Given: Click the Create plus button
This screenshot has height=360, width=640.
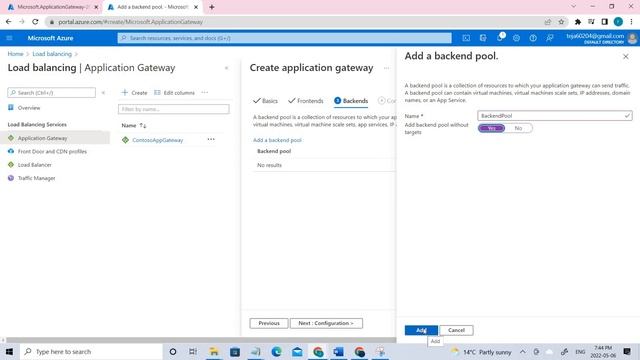Looking at the screenshot, I should tap(134, 93).
